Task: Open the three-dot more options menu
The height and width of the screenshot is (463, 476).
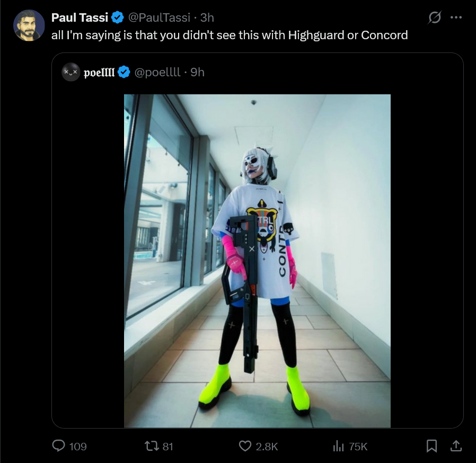Action: click(x=456, y=17)
